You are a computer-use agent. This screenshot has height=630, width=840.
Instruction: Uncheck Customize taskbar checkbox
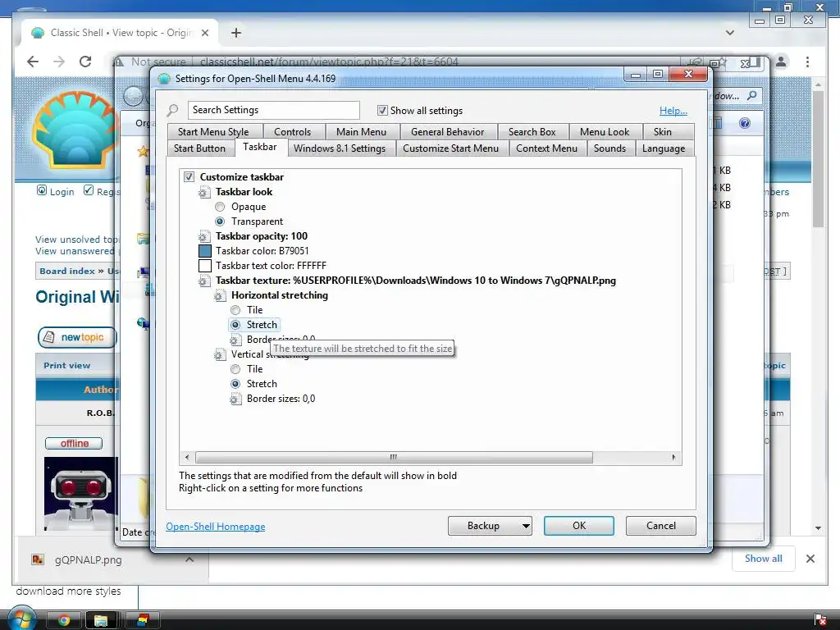189,177
